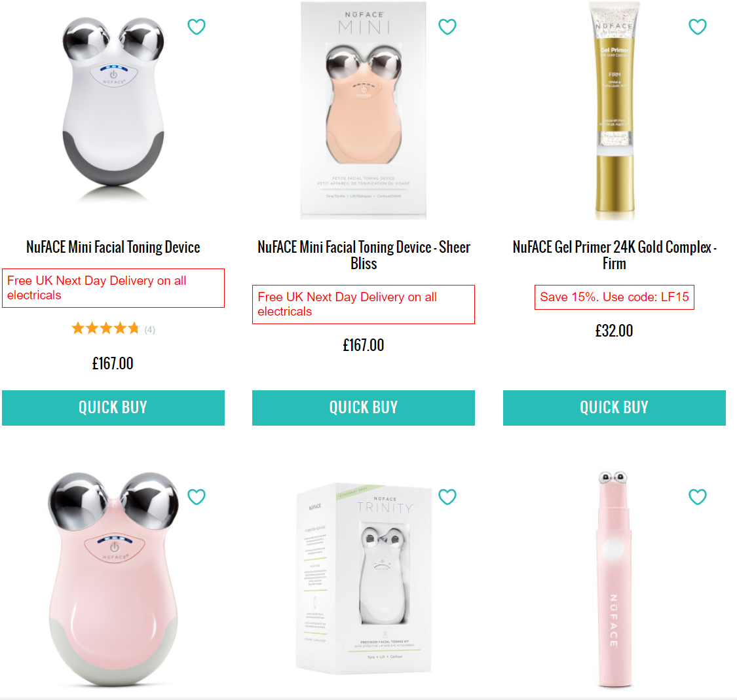This screenshot has width=737, height=700.
Task: Open NuFACE Mini Facial Toning Device title
Action: pos(113,247)
